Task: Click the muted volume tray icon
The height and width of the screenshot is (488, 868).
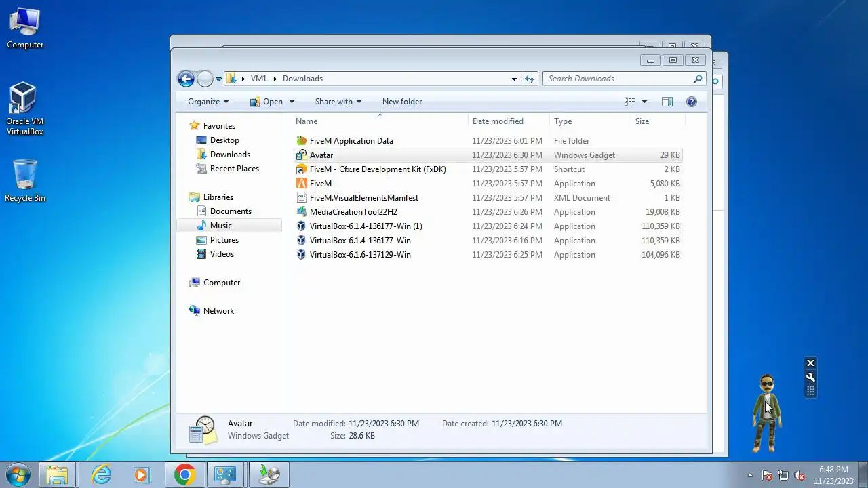Action: (800, 475)
